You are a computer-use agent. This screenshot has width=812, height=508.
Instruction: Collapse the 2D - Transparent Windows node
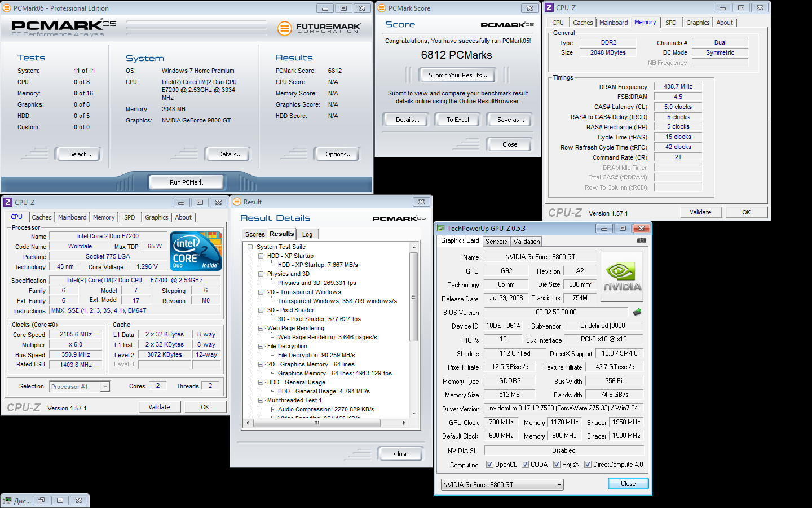coord(261,292)
